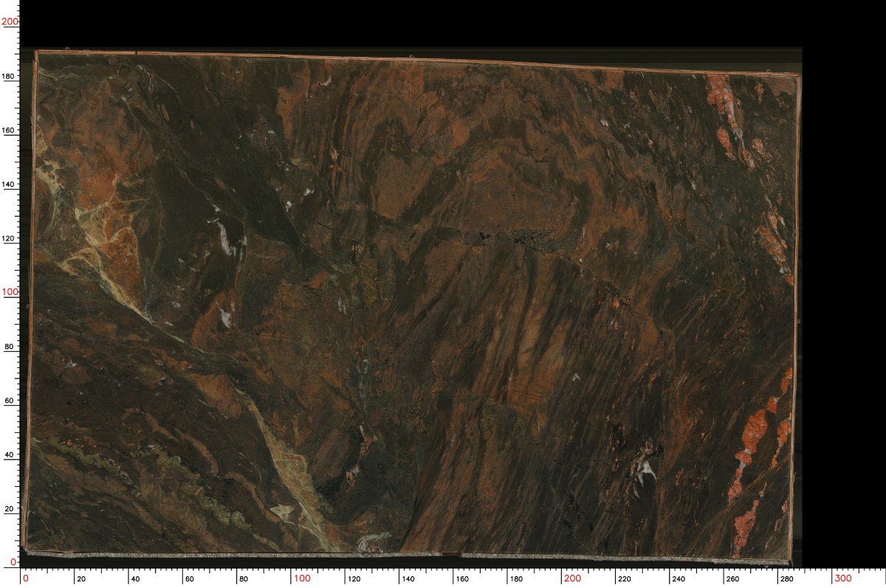Image resolution: width=886 pixels, height=588 pixels.
Task: Click the 160 label on horizontal ruler
Action: pos(462,579)
